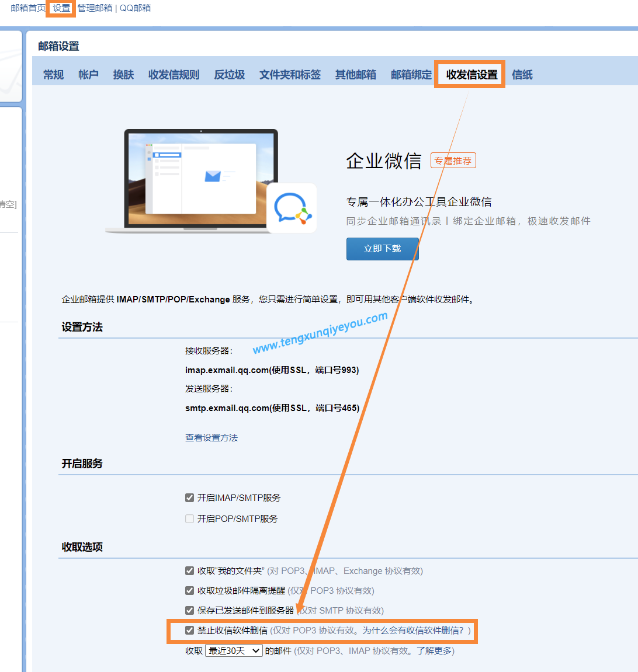Switch to the 常规 tab
This screenshot has width=638, height=672.
coord(54,75)
